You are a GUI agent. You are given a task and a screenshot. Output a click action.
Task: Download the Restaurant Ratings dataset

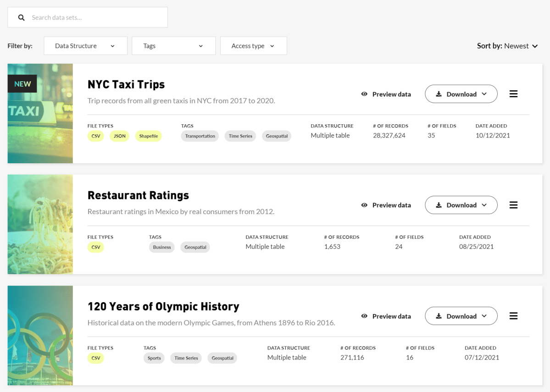coord(461,205)
